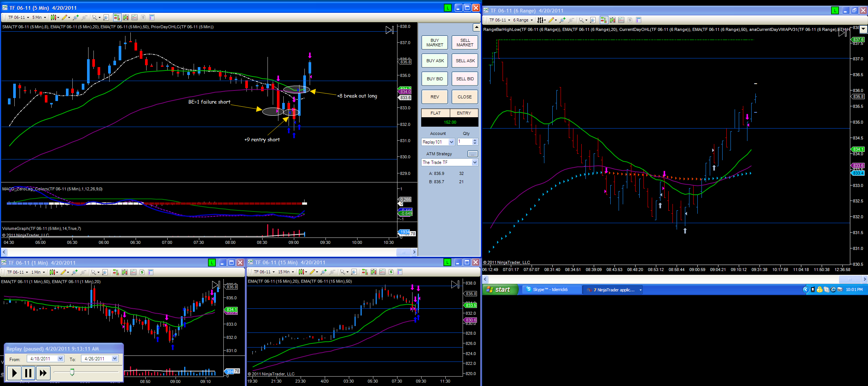Click zoom in on the 5 Min chart
This screenshot has width=868, height=386.
(x=76, y=17)
